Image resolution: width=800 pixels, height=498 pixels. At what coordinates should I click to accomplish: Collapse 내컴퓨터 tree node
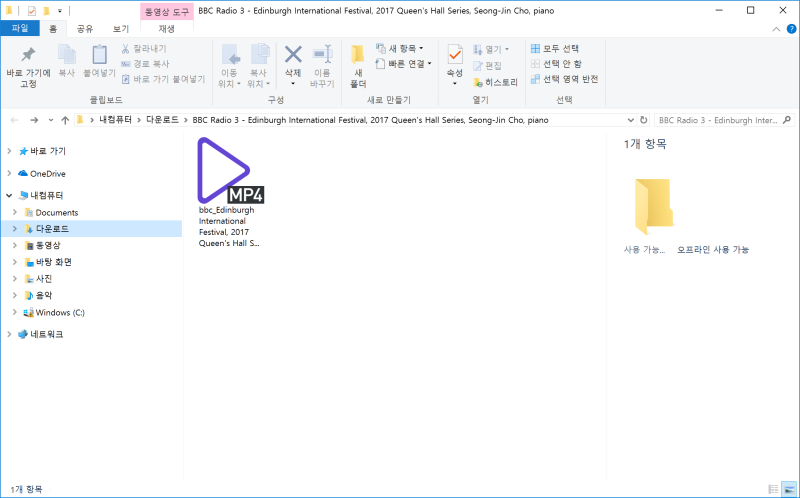coord(9,195)
